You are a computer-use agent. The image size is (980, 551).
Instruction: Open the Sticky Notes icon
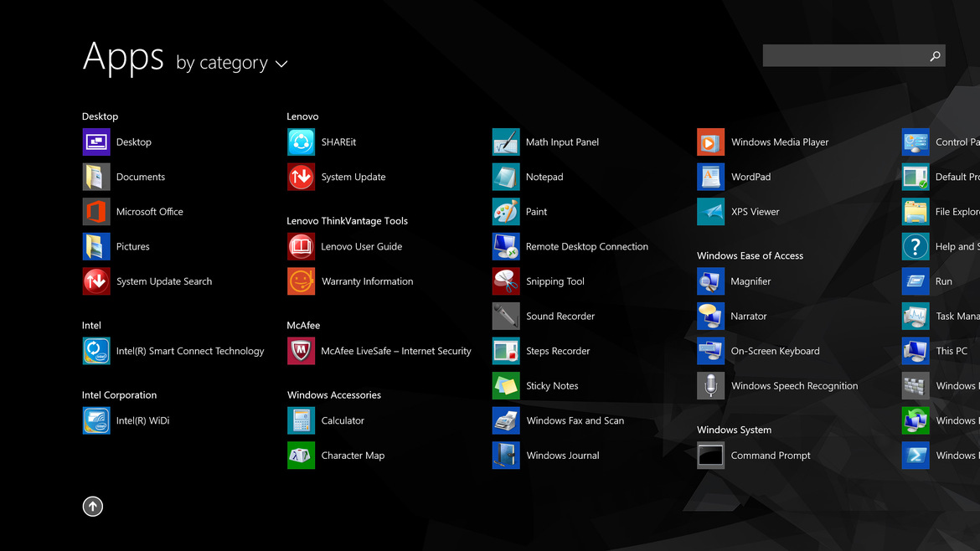(x=506, y=385)
